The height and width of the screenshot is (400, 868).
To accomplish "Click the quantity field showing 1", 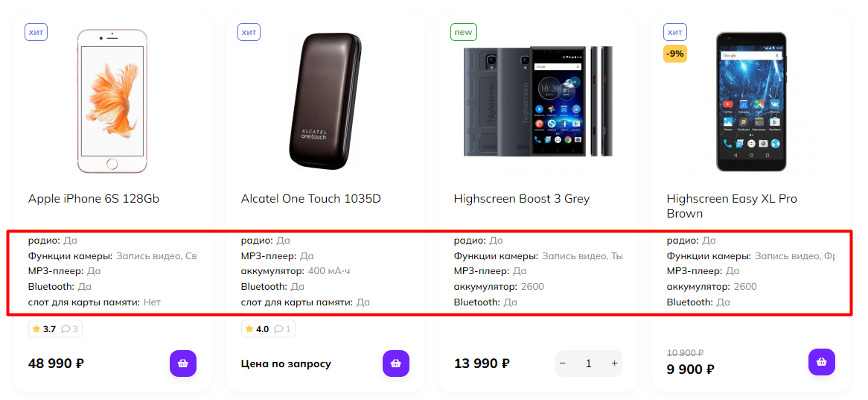I will coord(588,364).
